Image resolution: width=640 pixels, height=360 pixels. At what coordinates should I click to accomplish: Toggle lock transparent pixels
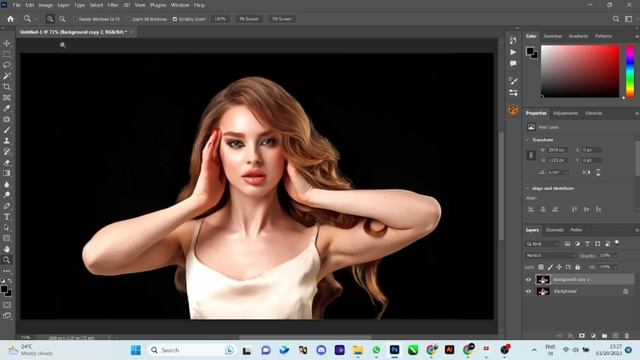click(541, 267)
